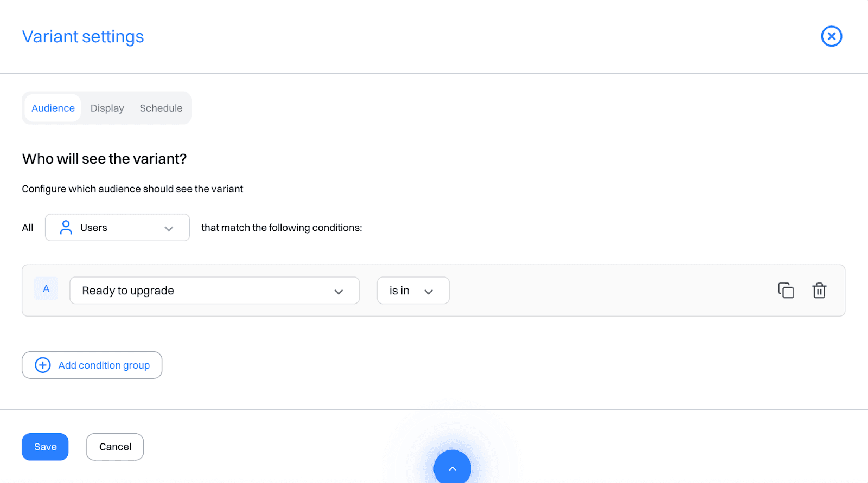Screen dimensions: 868x483
Task: Go to the Schedule tab
Action: point(161,108)
